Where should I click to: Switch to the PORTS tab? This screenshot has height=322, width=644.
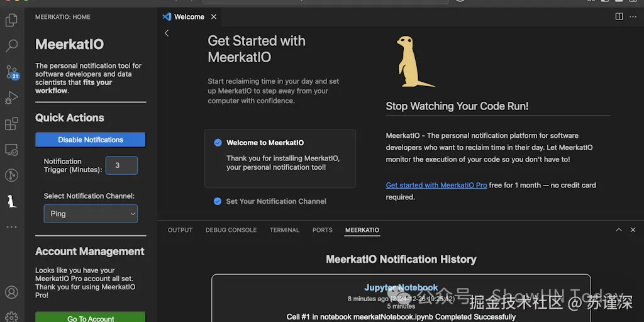tap(322, 230)
